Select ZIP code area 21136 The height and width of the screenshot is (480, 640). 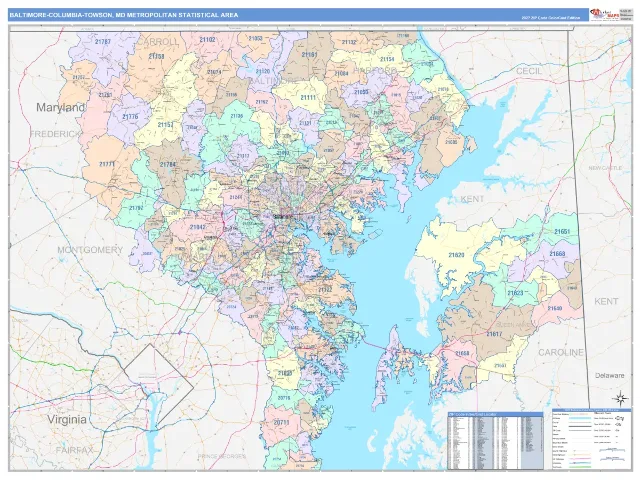tap(236, 116)
